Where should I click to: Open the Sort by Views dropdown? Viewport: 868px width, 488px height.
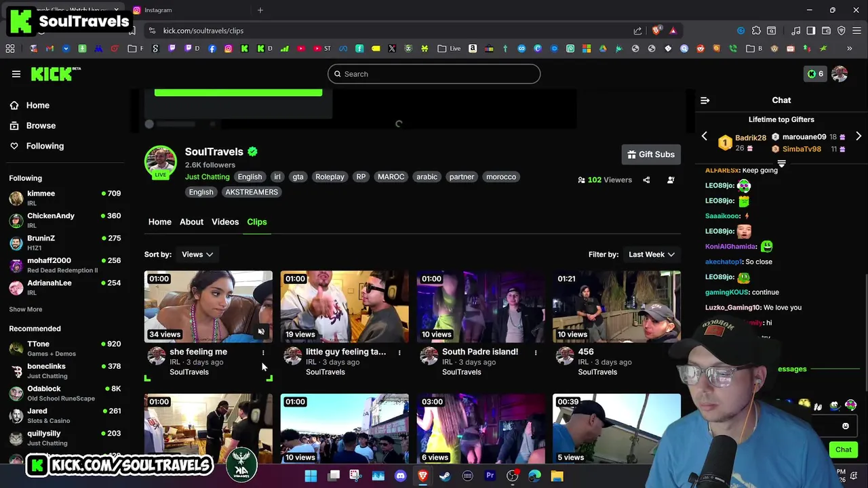click(197, 254)
